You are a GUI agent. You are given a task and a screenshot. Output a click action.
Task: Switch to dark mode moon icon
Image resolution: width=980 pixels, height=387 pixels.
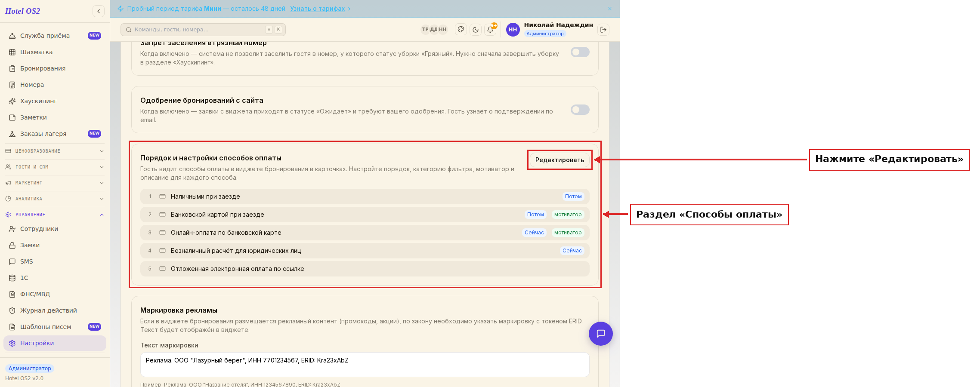click(476, 30)
